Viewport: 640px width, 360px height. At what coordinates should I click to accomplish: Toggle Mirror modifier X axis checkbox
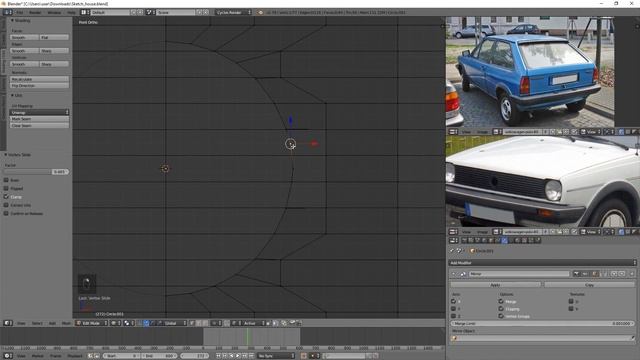(x=453, y=301)
